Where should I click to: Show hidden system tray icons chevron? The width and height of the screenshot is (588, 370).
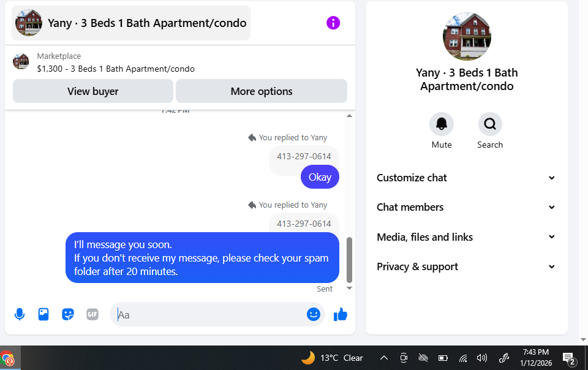[x=383, y=358]
